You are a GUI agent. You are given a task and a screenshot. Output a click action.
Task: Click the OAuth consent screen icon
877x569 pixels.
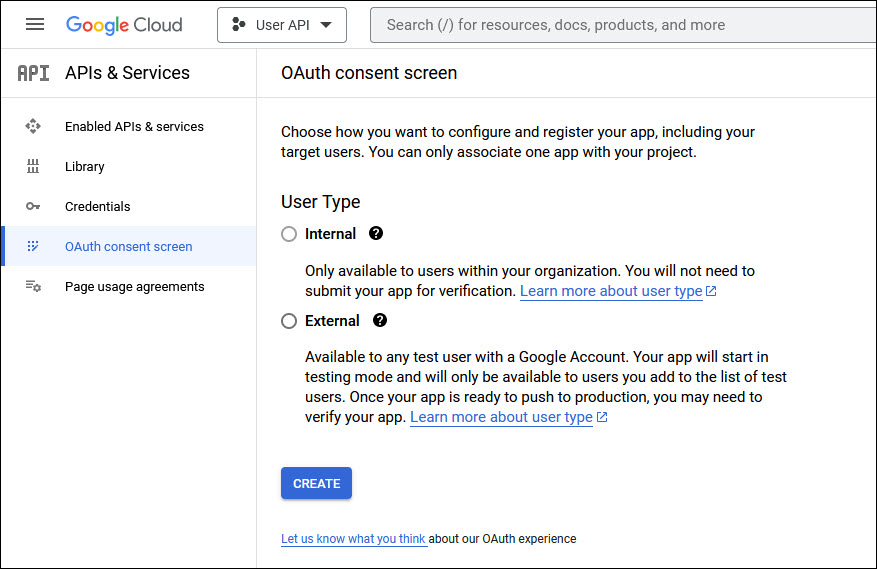33,246
